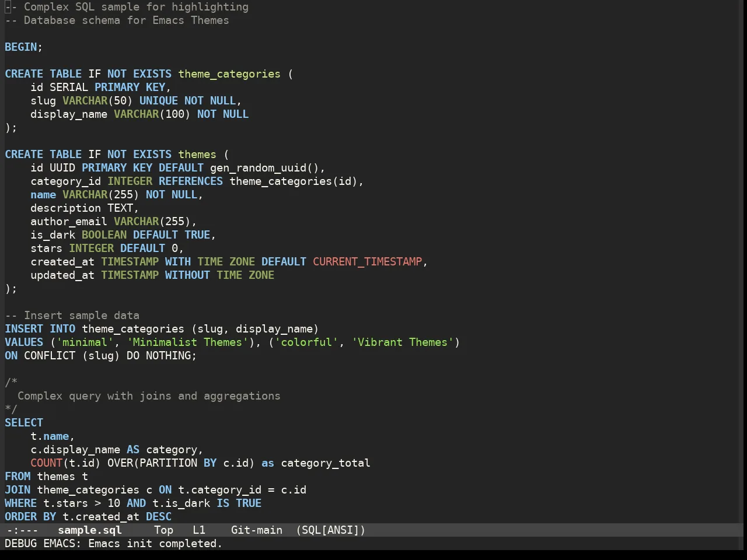Click the JOIN keyword
Screen dimensions: 747x560
(x=18, y=490)
